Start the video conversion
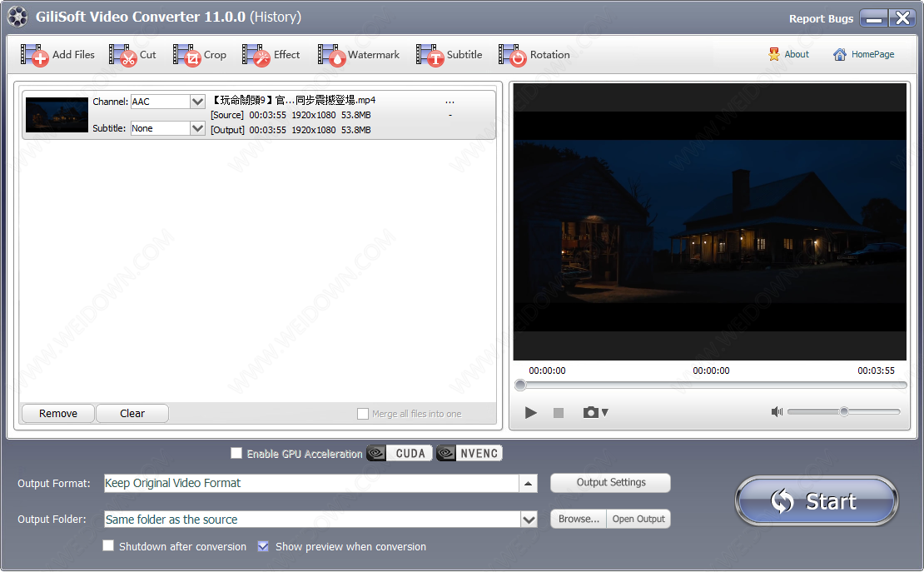 [816, 500]
